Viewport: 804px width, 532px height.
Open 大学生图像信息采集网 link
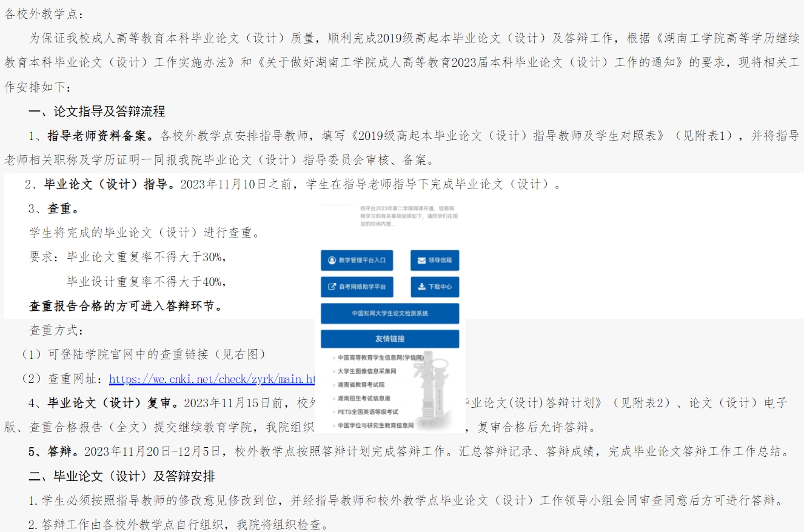tap(367, 371)
